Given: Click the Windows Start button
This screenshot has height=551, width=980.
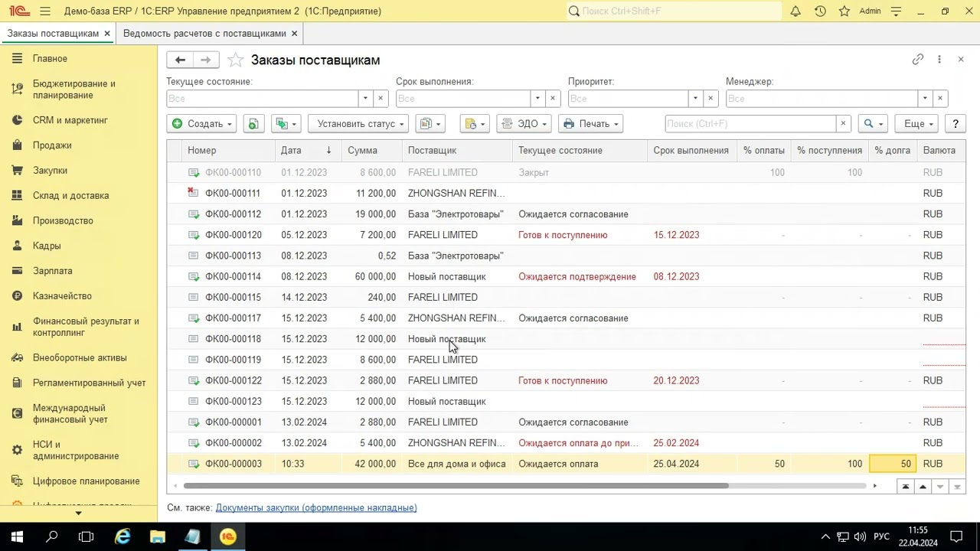Looking at the screenshot, I should pyautogui.click(x=17, y=536).
